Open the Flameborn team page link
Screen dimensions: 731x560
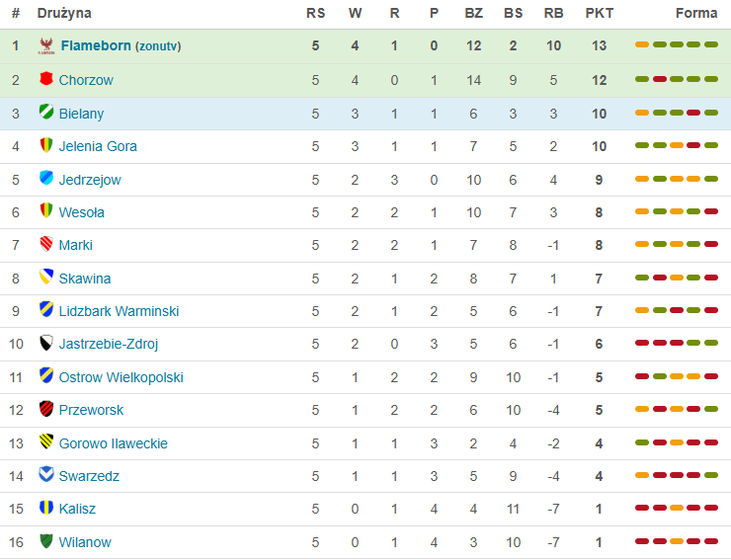click(x=96, y=45)
